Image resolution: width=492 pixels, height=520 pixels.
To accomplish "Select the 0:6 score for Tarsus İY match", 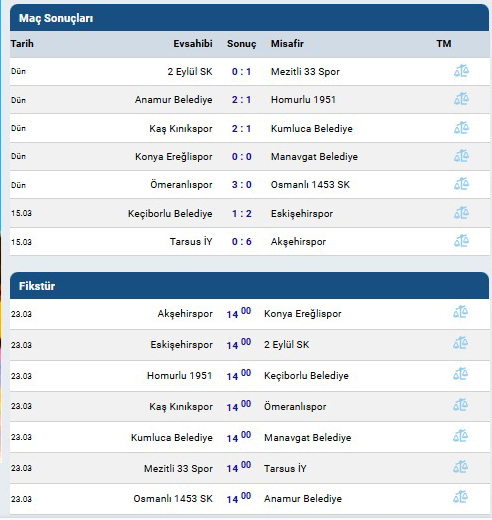I will tap(242, 242).
